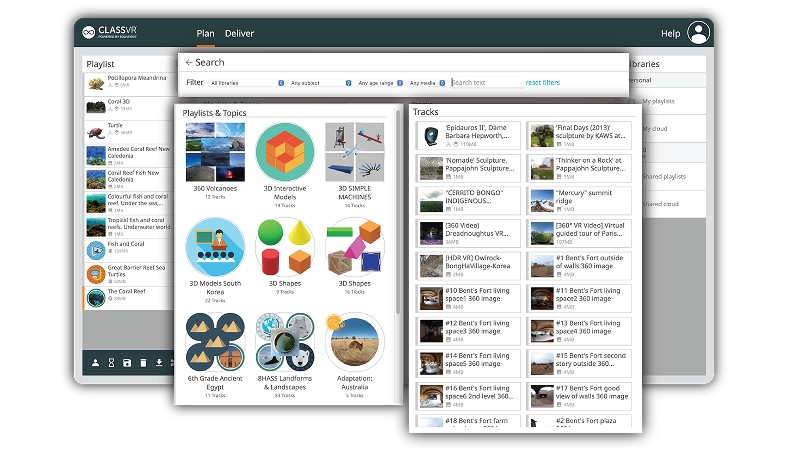788x450 pixels.
Task: Open the 3D SIMPLE MACHINES thumbnail
Action: (x=355, y=152)
